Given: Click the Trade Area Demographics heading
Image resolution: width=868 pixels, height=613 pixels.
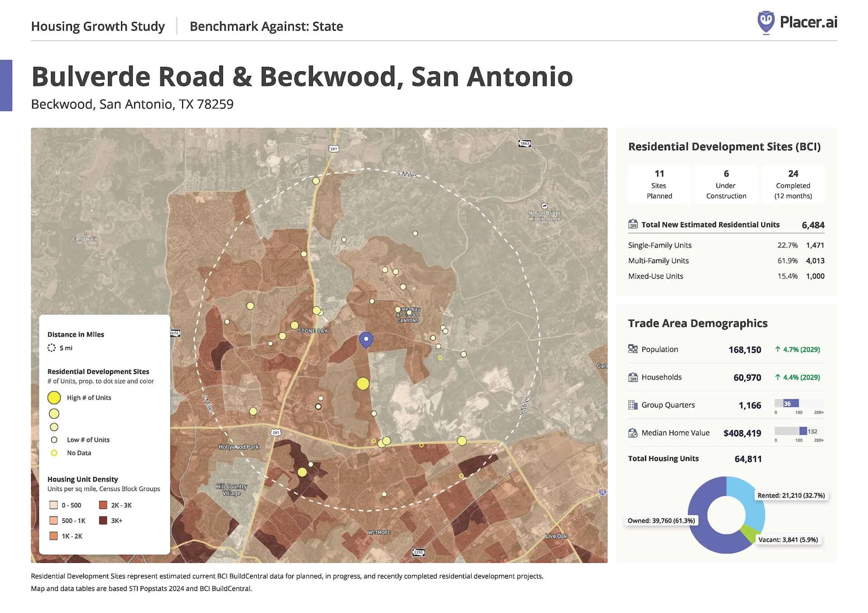Looking at the screenshot, I should click(698, 323).
